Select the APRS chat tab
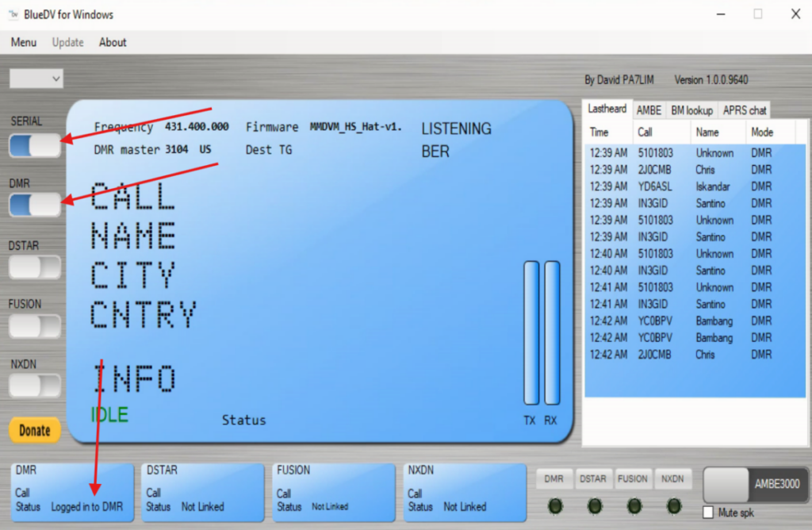 point(744,110)
